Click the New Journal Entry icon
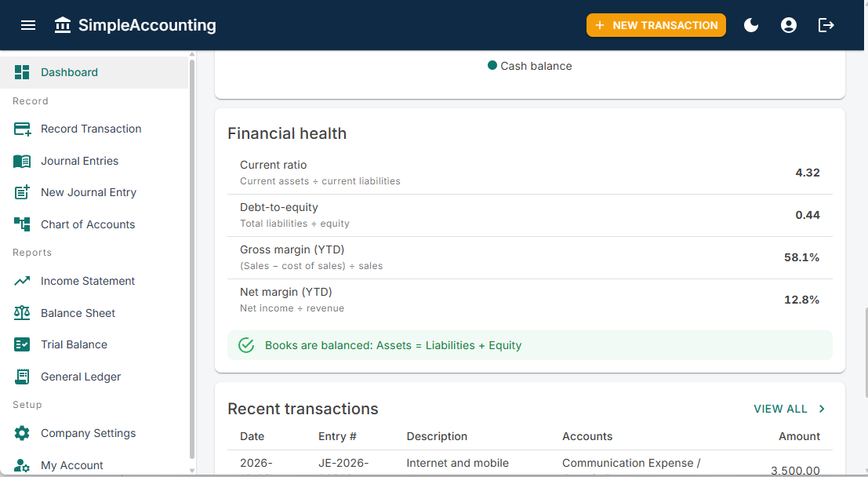This screenshot has width=868, height=477. pos(22,192)
